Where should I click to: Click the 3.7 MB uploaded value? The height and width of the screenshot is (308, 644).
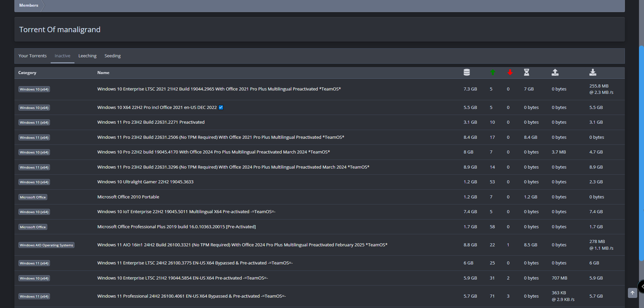click(x=559, y=152)
